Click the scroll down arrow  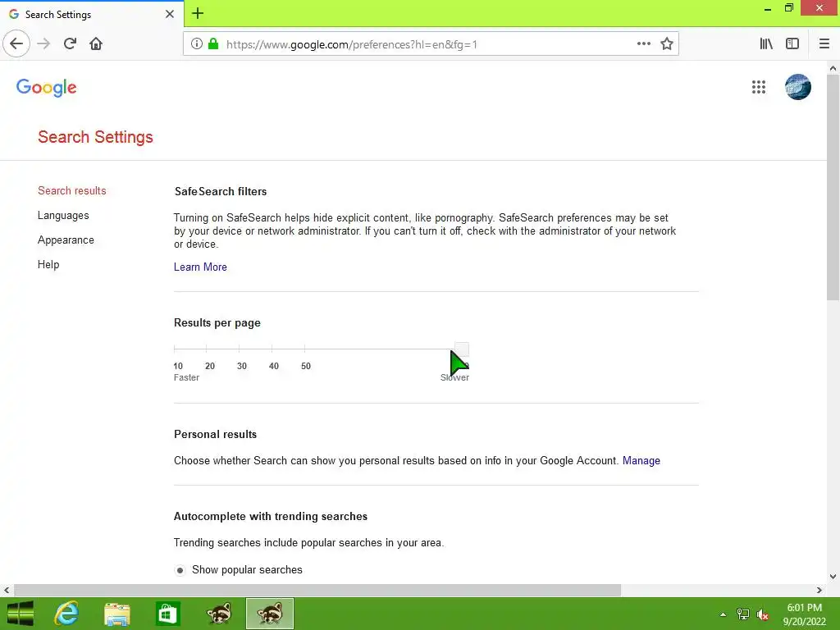coord(833,577)
